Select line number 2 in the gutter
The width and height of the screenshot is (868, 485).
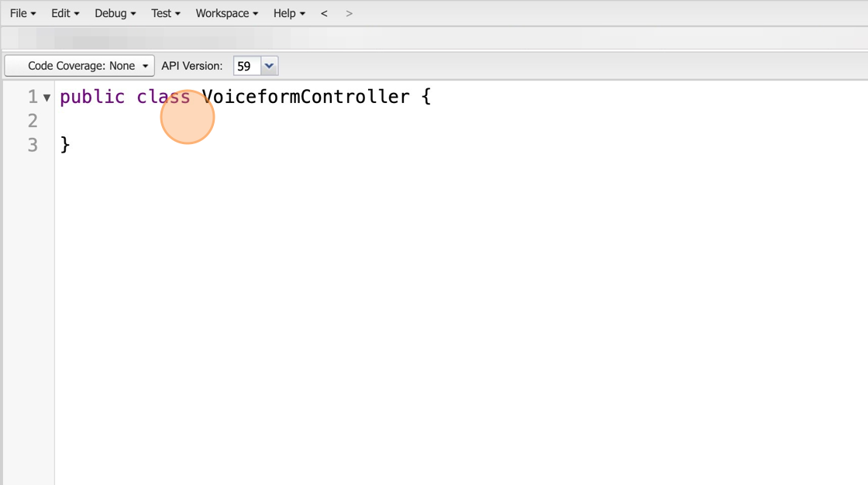point(33,121)
